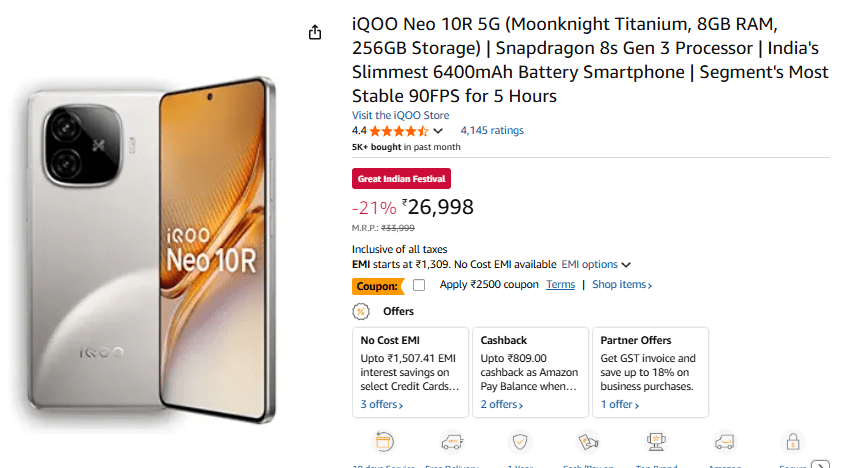The image size is (845, 468).
Task: Open the 4,145 ratings link
Action: pos(491,130)
